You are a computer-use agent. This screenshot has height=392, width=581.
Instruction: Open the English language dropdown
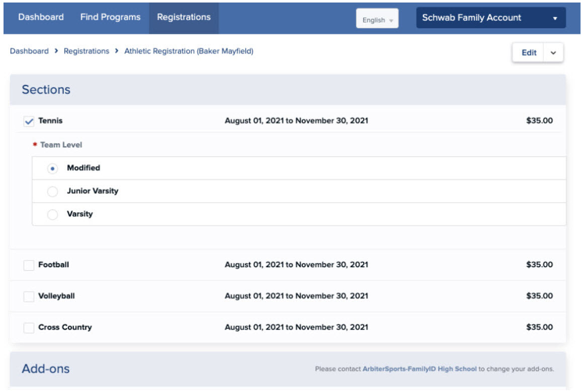pos(377,19)
